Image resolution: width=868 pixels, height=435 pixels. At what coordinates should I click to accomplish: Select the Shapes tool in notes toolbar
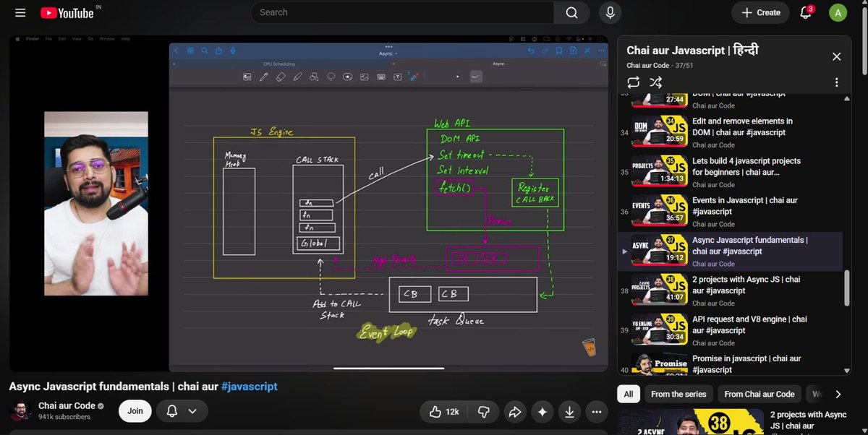click(x=314, y=77)
